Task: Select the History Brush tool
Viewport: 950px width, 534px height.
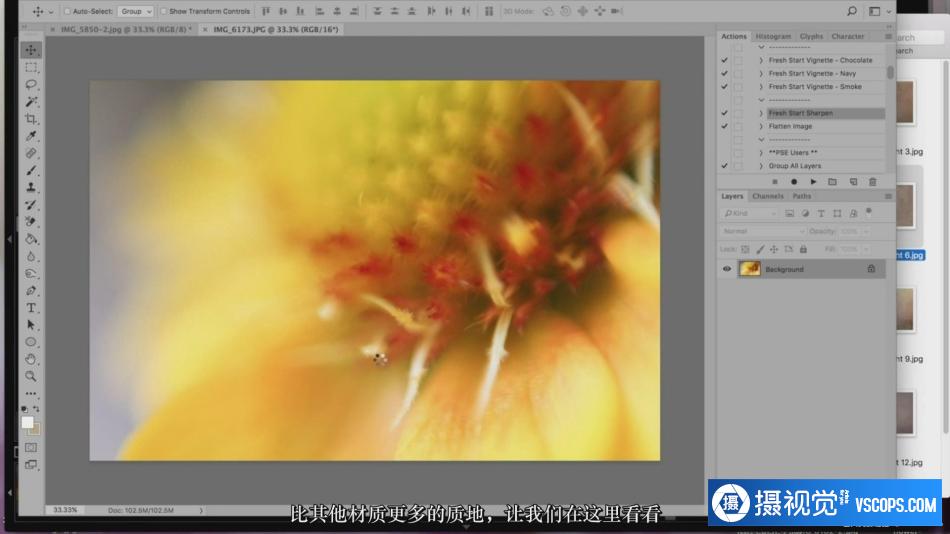Action: click(x=31, y=205)
